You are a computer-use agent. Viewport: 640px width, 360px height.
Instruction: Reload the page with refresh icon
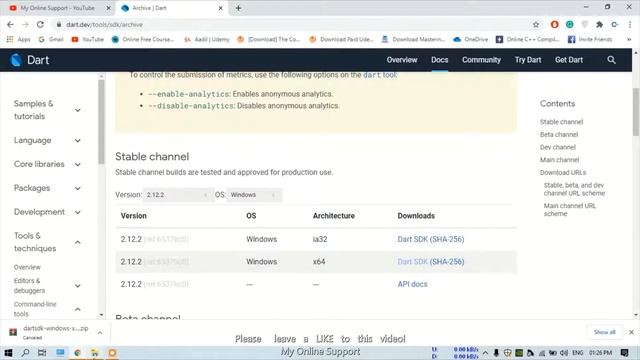coord(40,24)
